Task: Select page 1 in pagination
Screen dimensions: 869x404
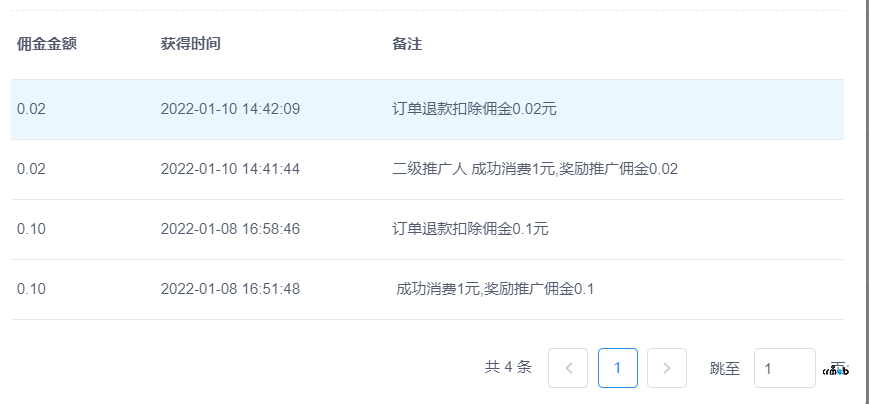Action: pos(617,368)
